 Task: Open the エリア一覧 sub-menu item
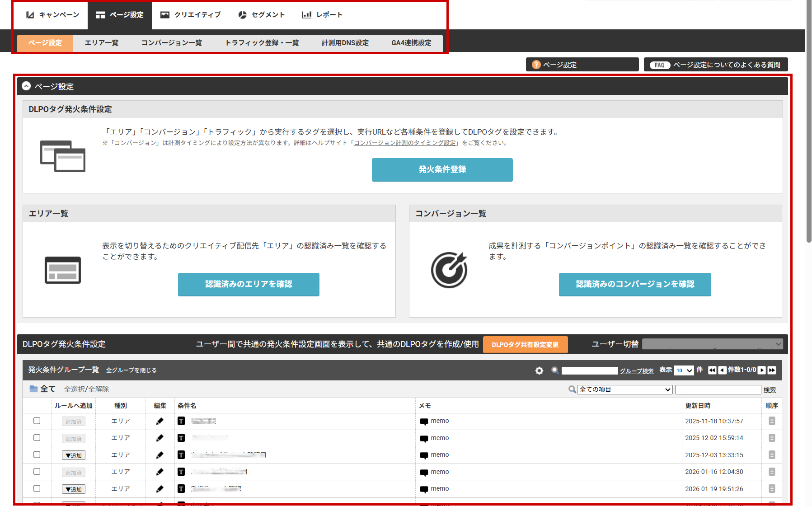[102, 43]
